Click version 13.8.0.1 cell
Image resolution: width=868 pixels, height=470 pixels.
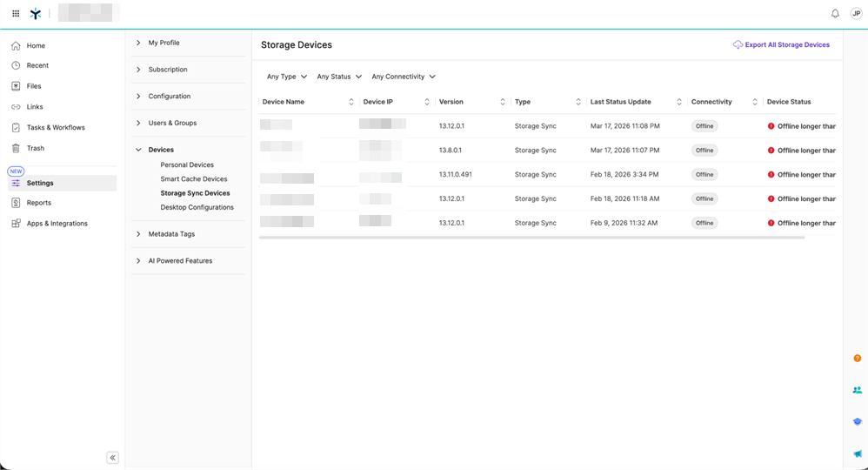tap(450, 151)
